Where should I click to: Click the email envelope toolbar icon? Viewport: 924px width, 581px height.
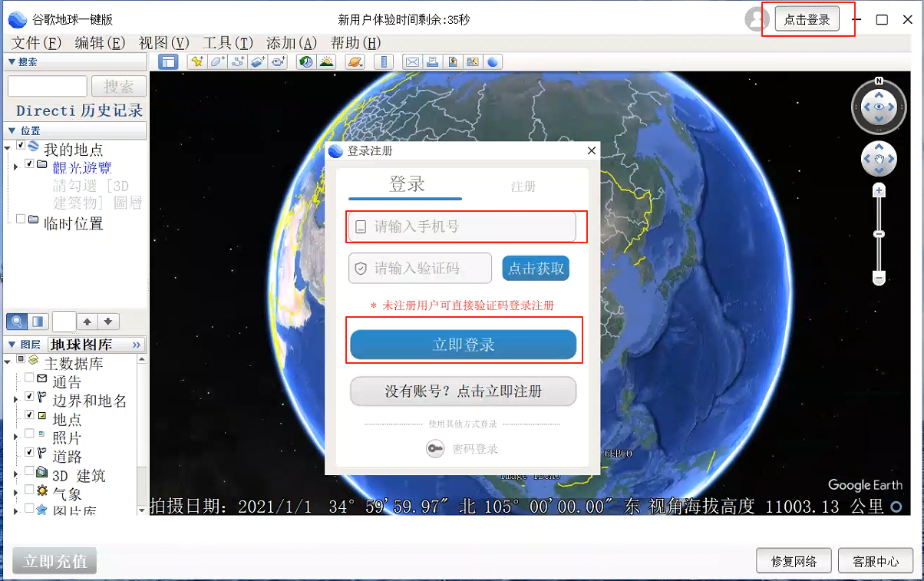413,61
